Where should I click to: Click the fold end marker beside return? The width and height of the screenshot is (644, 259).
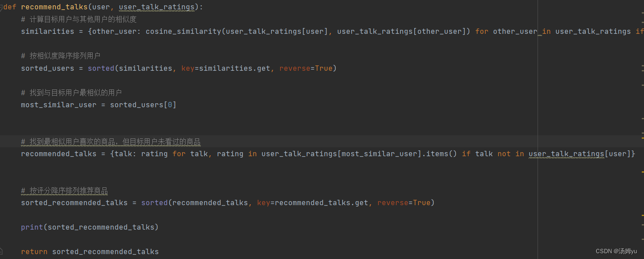pos(1,251)
